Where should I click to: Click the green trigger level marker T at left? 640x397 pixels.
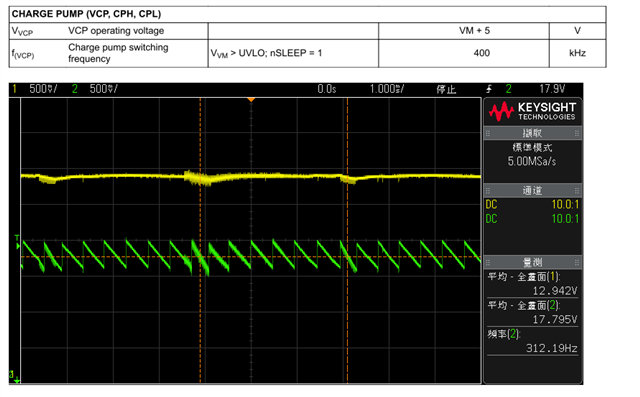pyautogui.click(x=17, y=242)
